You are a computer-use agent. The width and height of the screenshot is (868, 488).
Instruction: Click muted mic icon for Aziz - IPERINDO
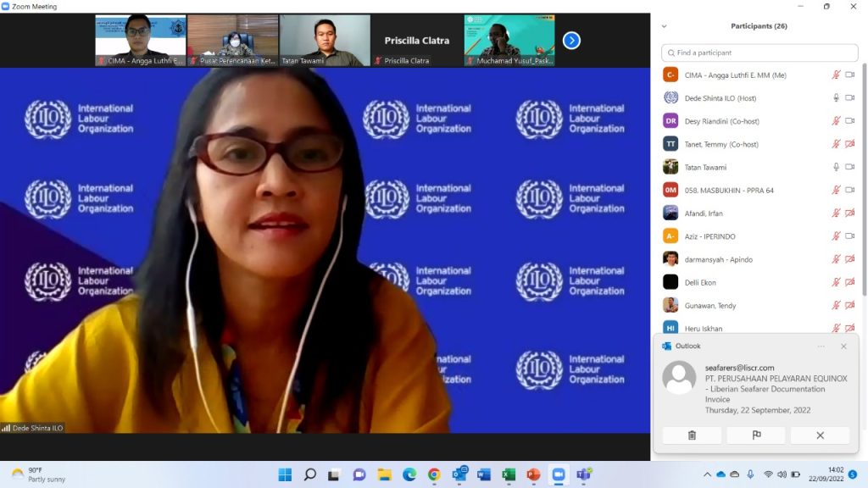pyautogui.click(x=836, y=236)
